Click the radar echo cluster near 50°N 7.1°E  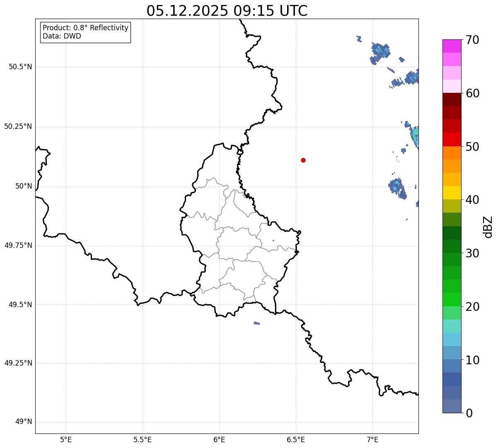tap(398, 188)
